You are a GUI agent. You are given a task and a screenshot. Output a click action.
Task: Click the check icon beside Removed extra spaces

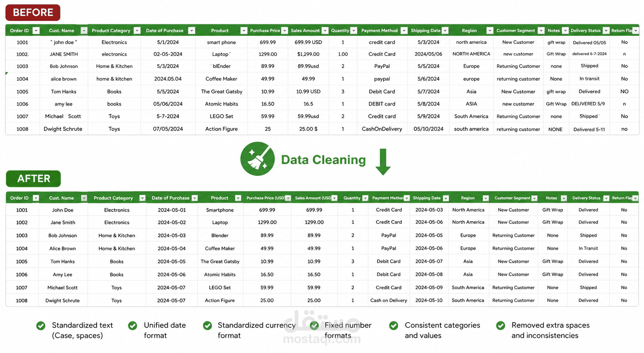click(501, 326)
